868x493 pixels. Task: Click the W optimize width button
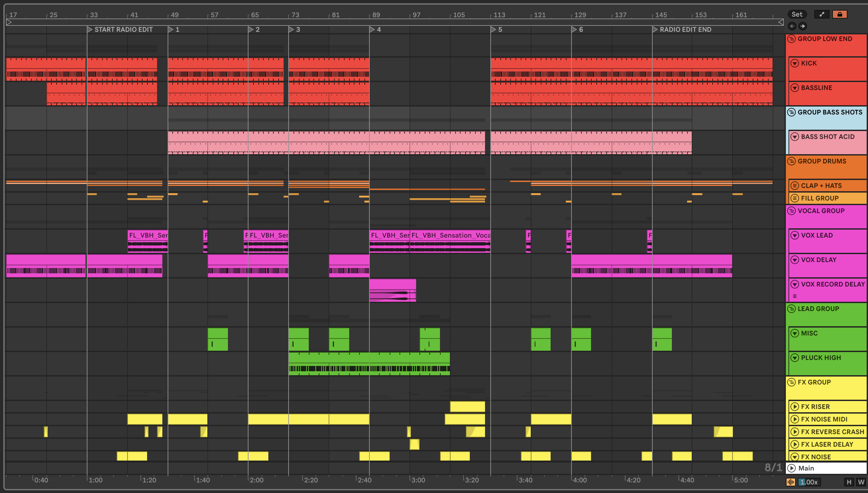tap(861, 482)
